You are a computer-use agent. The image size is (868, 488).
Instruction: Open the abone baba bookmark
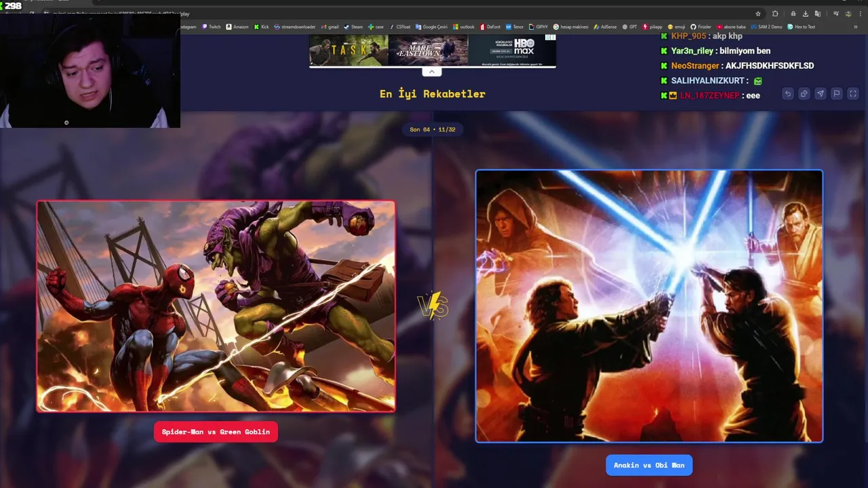click(x=731, y=27)
